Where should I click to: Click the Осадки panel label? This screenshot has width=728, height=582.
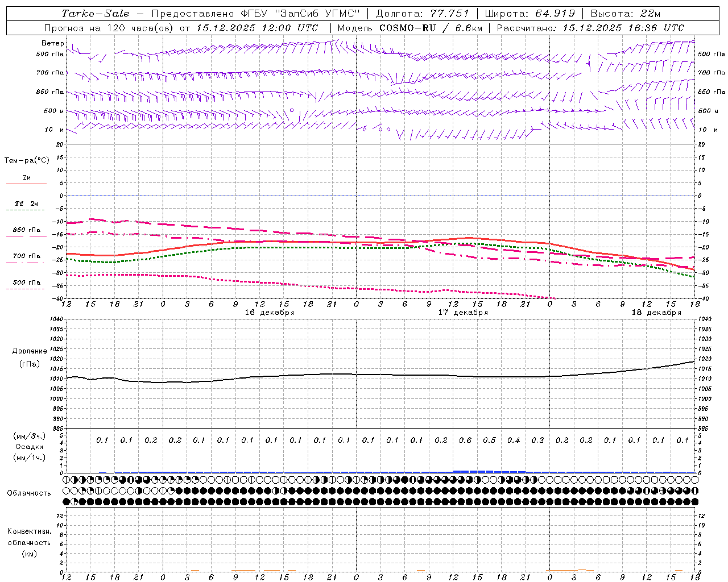point(30,447)
